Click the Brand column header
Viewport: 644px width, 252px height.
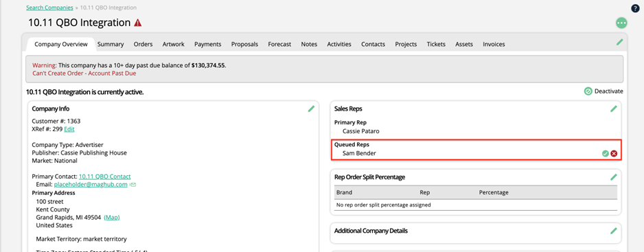coord(344,192)
